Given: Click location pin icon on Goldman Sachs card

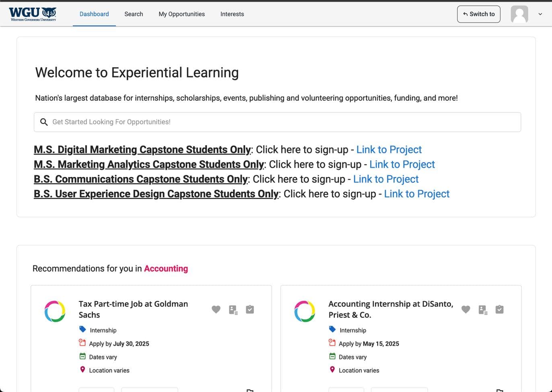Looking at the screenshot, I should pos(82,369).
